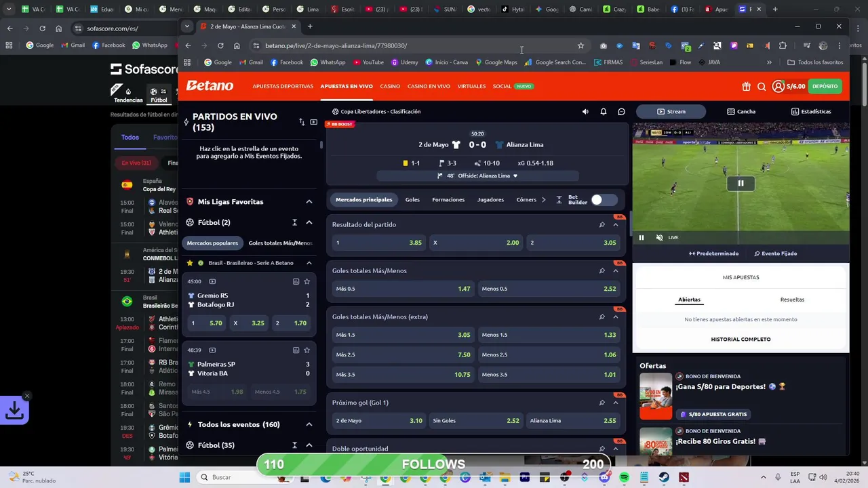Pause the stream with the center overlay button
The image size is (868, 488).
point(741,183)
